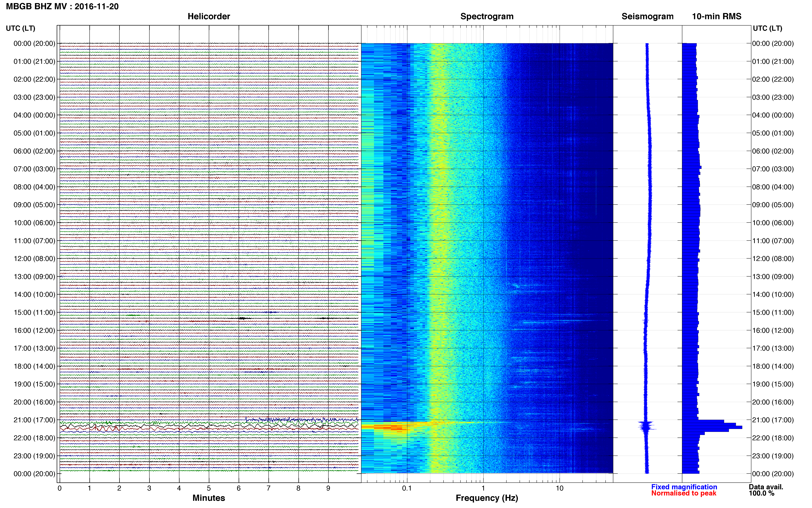The image size is (812, 508).
Task: Click the RMS-side '09:00 (05:00)' time label
Action: pos(773,205)
